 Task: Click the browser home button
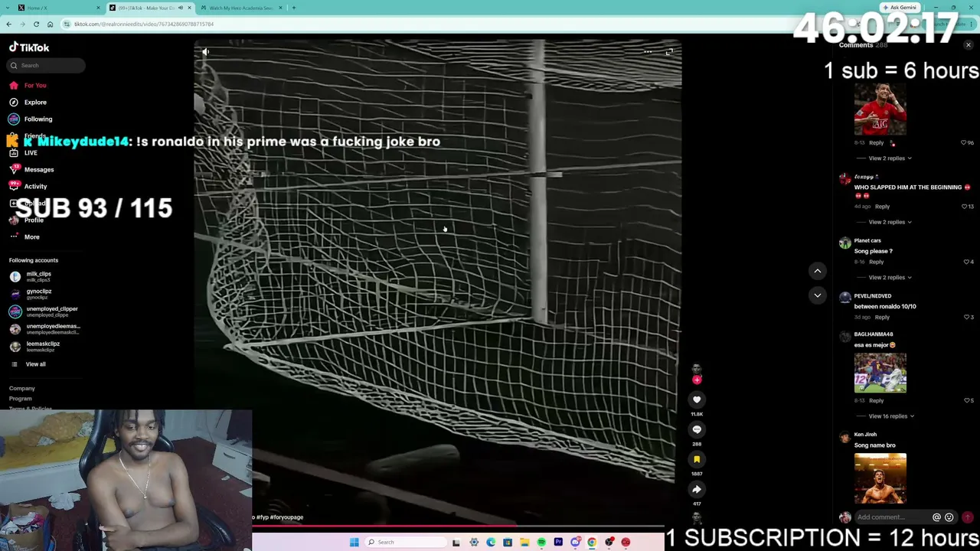click(51, 24)
